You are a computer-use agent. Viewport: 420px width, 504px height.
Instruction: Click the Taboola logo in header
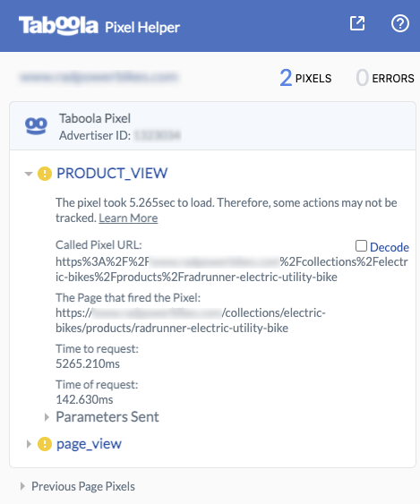pos(58,26)
